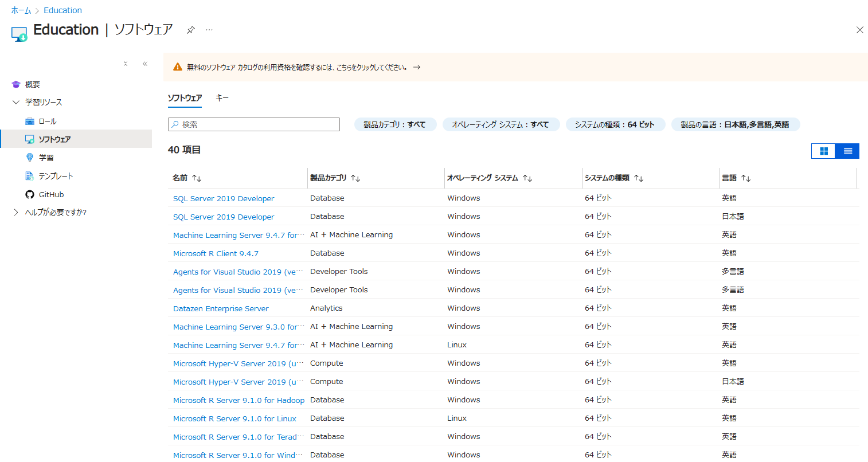The height and width of the screenshot is (462, 868).
Task: Click the sidebar expand/collapse arrows icon
Action: [126, 64]
